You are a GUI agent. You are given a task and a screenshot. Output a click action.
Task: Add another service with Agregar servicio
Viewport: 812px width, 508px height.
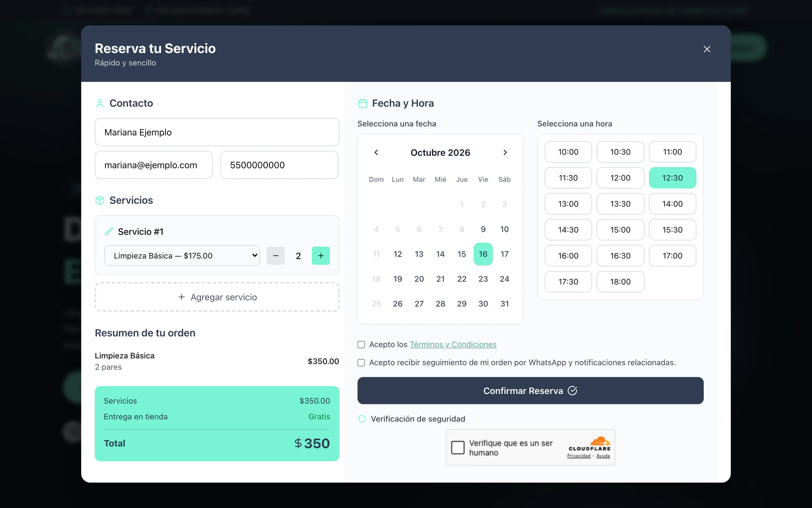[x=217, y=297]
